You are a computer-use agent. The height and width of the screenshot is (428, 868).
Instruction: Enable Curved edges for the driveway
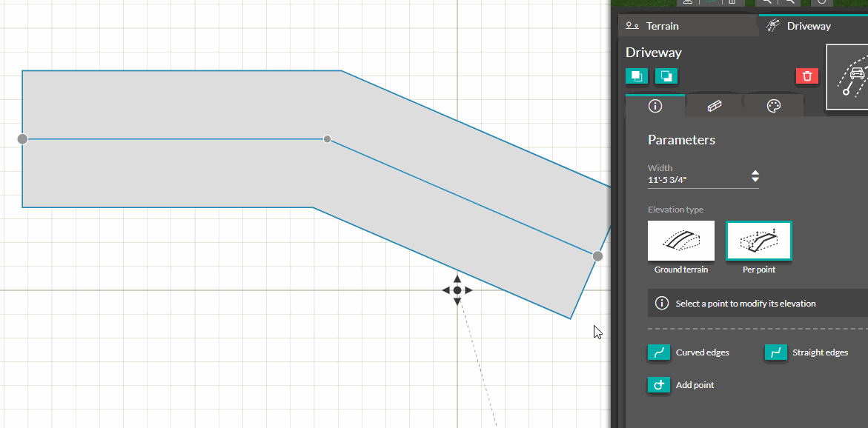coord(659,353)
